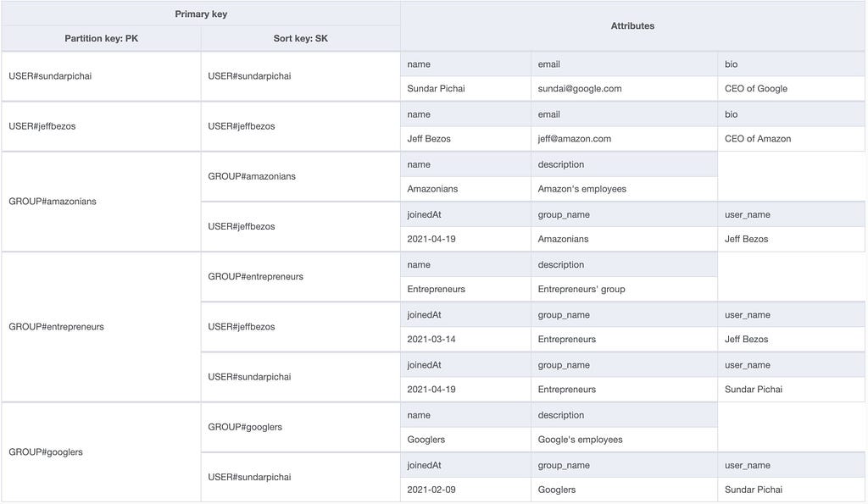The height and width of the screenshot is (504, 868).
Task: Select the 'Sort key: SK' column header
Action: point(301,38)
